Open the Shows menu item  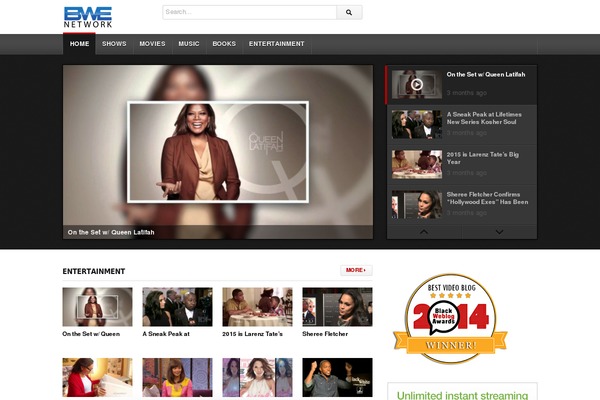click(114, 44)
